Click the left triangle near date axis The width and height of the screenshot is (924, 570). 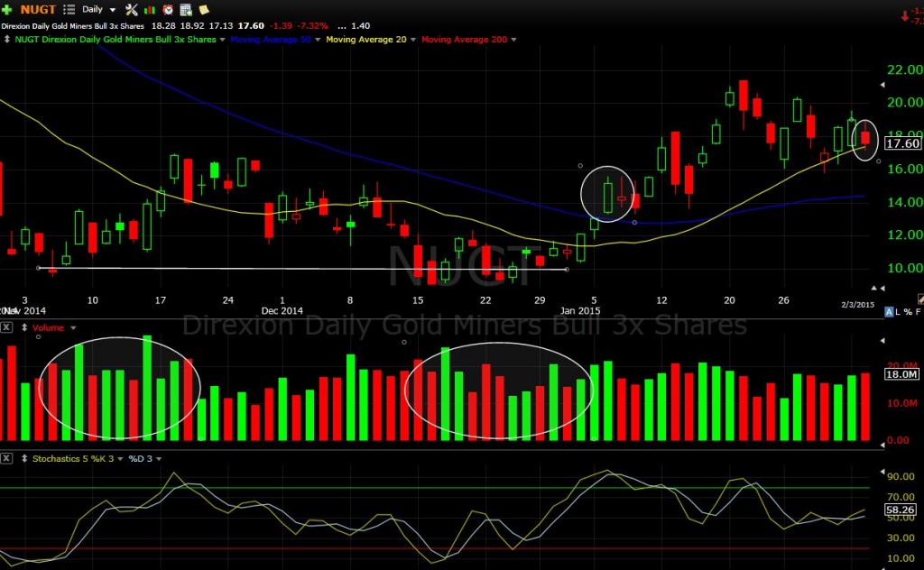click(x=882, y=288)
